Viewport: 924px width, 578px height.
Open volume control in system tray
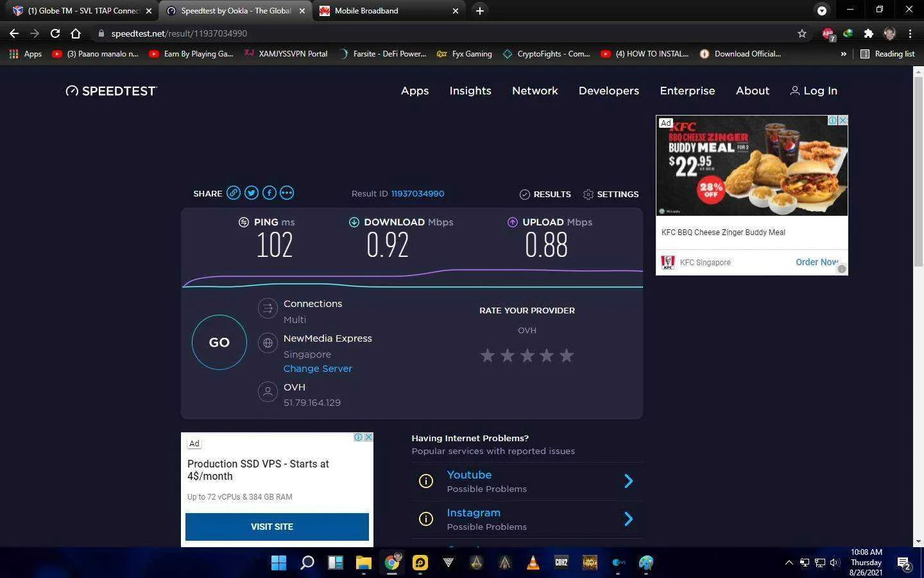coord(835,563)
